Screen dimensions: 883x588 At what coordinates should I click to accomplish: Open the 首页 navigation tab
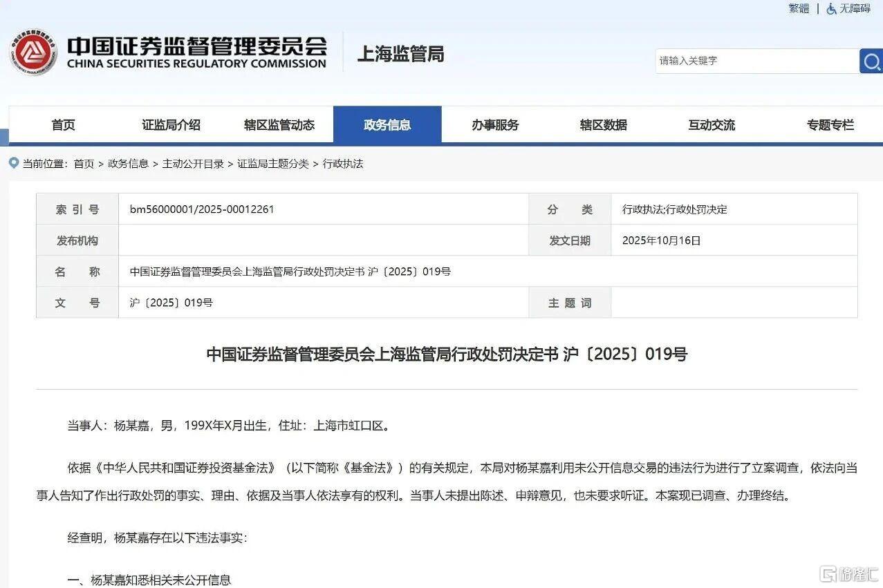(x=63, y=125)
